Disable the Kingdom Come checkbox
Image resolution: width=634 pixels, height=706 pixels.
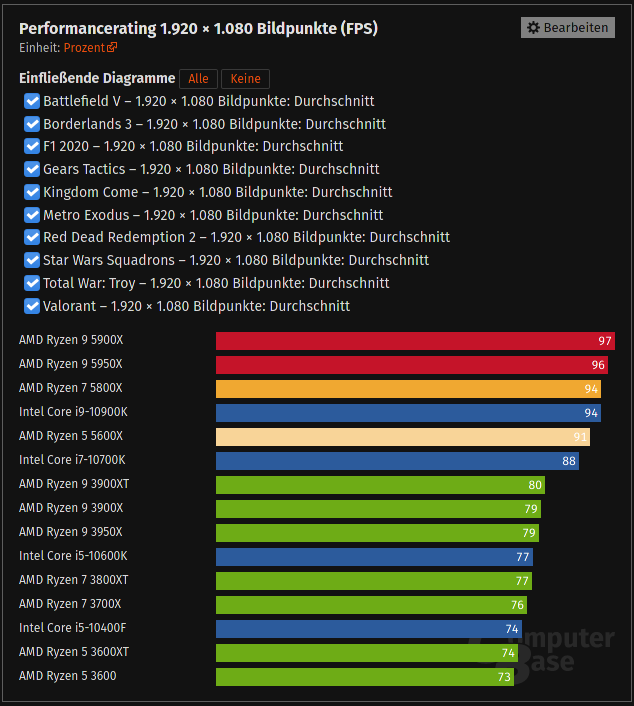[32, 192]
